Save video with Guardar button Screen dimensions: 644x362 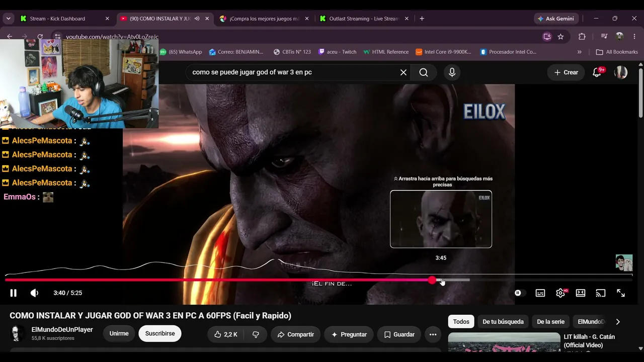point(399,334)
